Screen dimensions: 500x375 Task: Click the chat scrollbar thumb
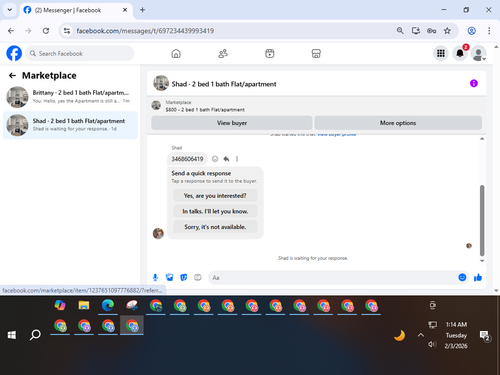(x=482, y=220)
